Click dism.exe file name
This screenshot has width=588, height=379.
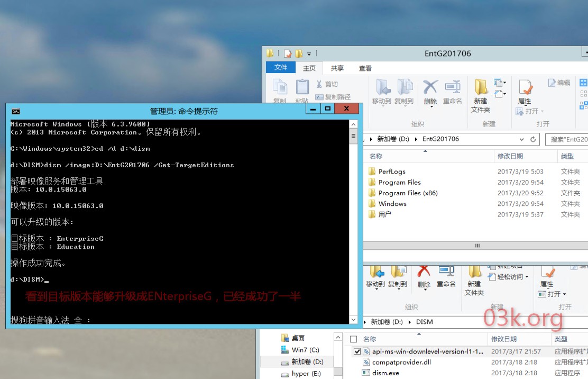point(385,373)
